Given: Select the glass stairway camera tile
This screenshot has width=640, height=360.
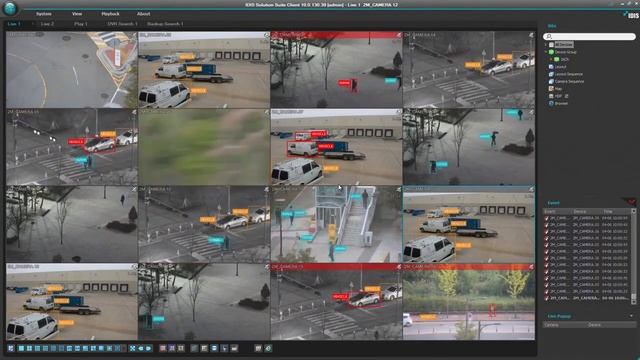Looking at the screenshot, I should 336,224.
